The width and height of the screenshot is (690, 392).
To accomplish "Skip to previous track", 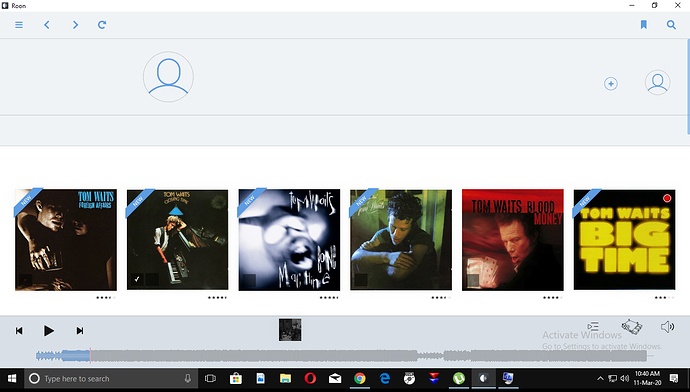I will 19,331.
